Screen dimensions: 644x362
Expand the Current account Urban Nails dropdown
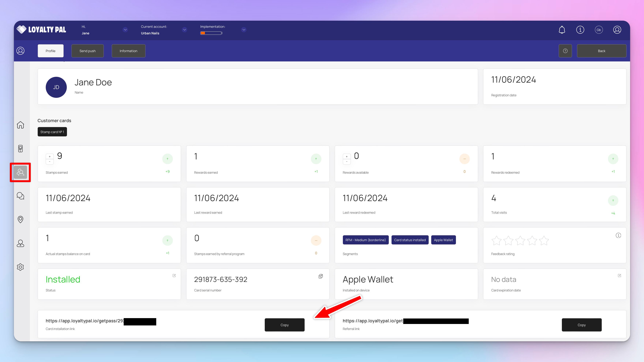(x=184, y=30)
